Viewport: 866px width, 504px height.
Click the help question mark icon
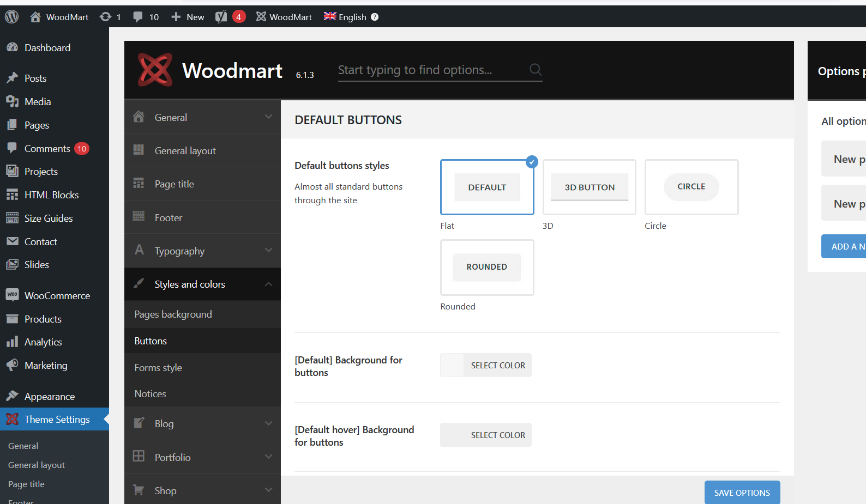[375, 17]
